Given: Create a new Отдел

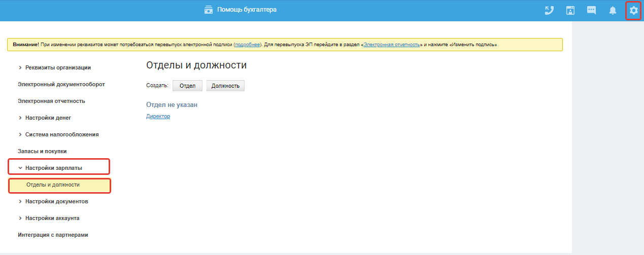Looking at the screenshot, I should [x=187, y=86].
